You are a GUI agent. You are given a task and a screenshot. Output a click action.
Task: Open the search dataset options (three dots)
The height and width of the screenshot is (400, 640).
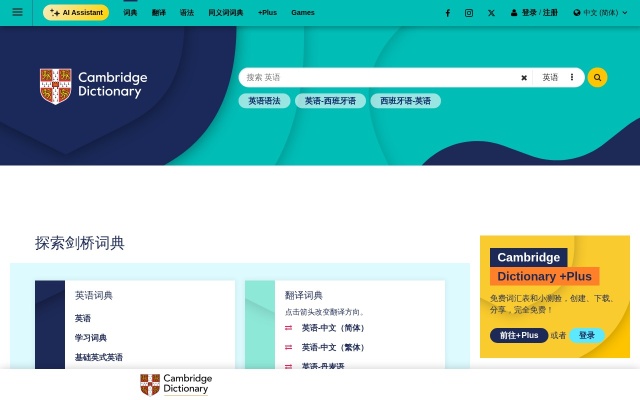coord(572,77)
